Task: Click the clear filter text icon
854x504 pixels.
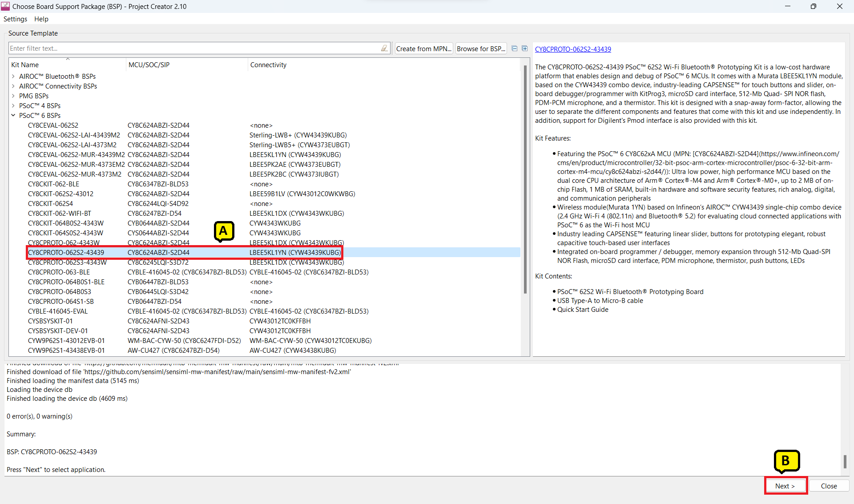Action: click(384, 48)
